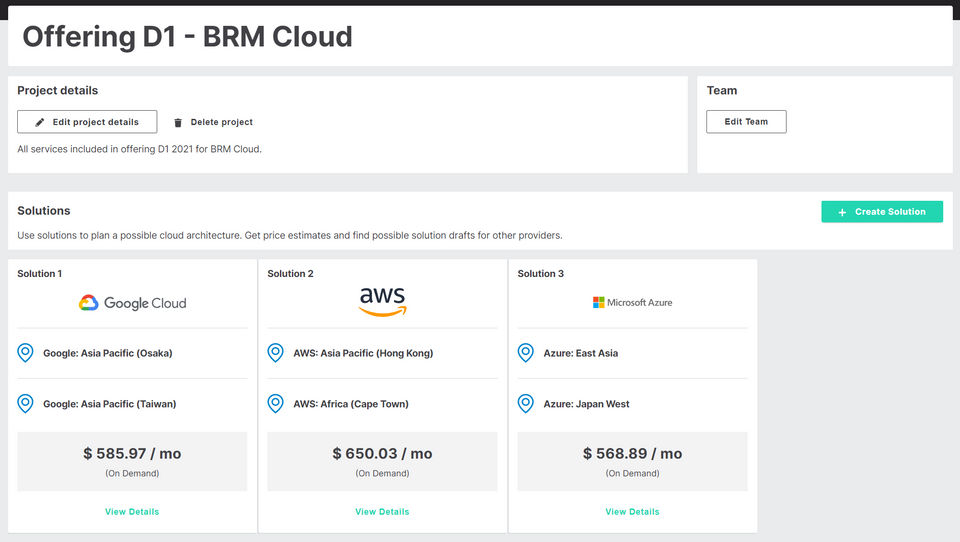Click location pin for Google Asia Pacific (Taiwan)

[x=25, y=404]
